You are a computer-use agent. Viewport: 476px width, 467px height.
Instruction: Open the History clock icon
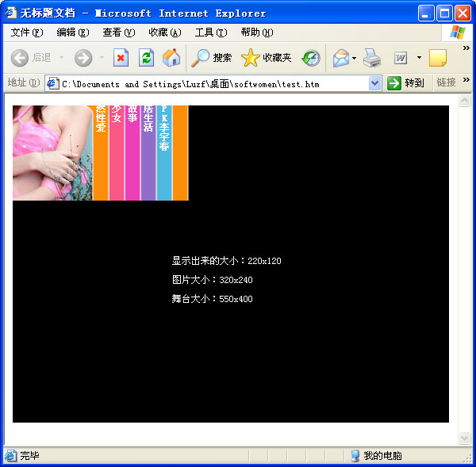click(311, 58)
